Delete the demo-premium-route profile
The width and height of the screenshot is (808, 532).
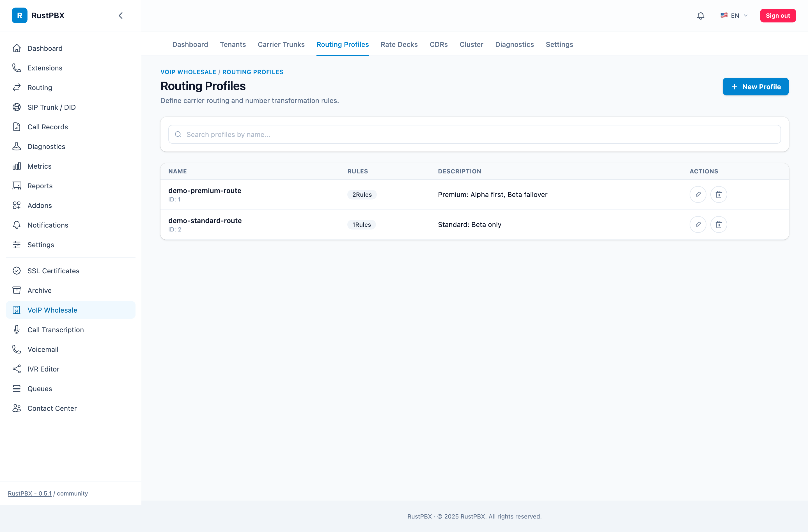click(x=719, y=194)
